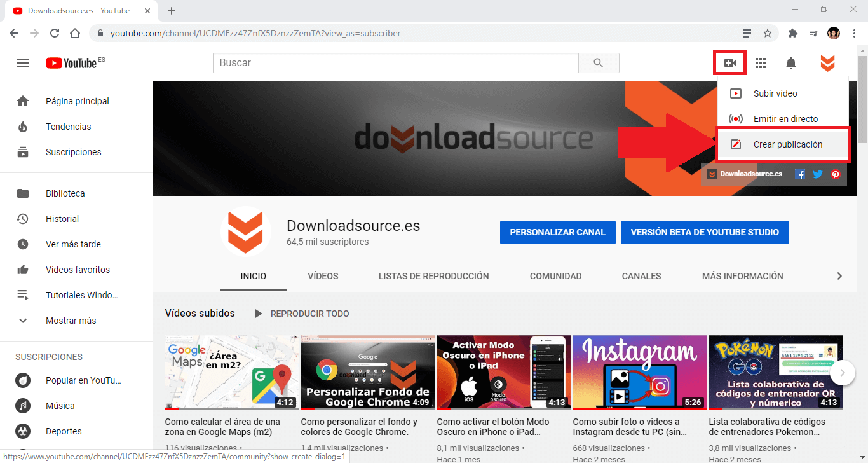The height and width of the screenshot is (463, 868).
Task: Expand Mostrar más in the sidebar
Action: [x=76, y=321]
